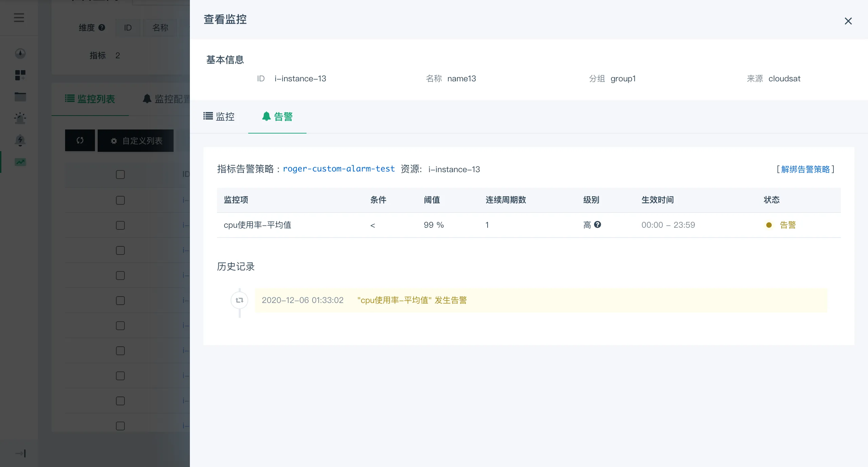Open the alarm siren sidebar icon
Image resolution: width=868 pixels, height=467 pixels.
[x=20, y=118]
